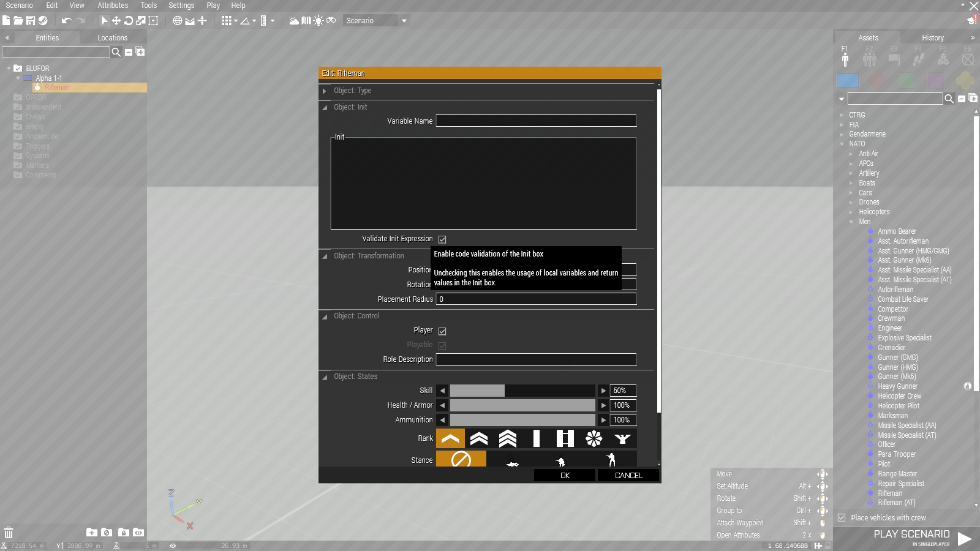Toggle night vision binoculars icon

(331, 21)
